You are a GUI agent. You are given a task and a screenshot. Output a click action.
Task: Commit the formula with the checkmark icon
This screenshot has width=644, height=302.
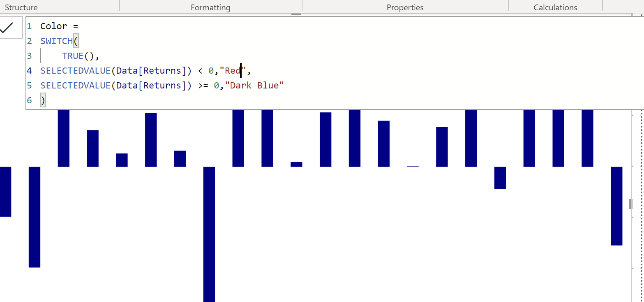7,28
